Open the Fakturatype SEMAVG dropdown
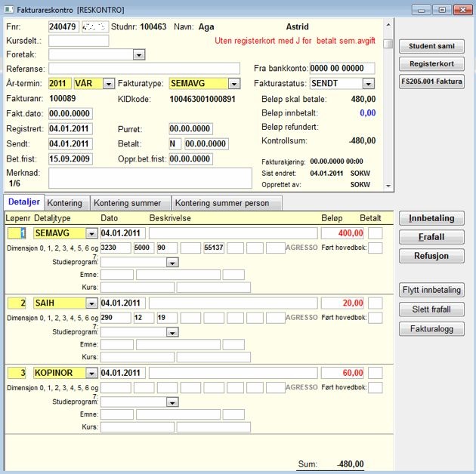The height and width of the screenshot is (474, 476). (x=234, y=83)
